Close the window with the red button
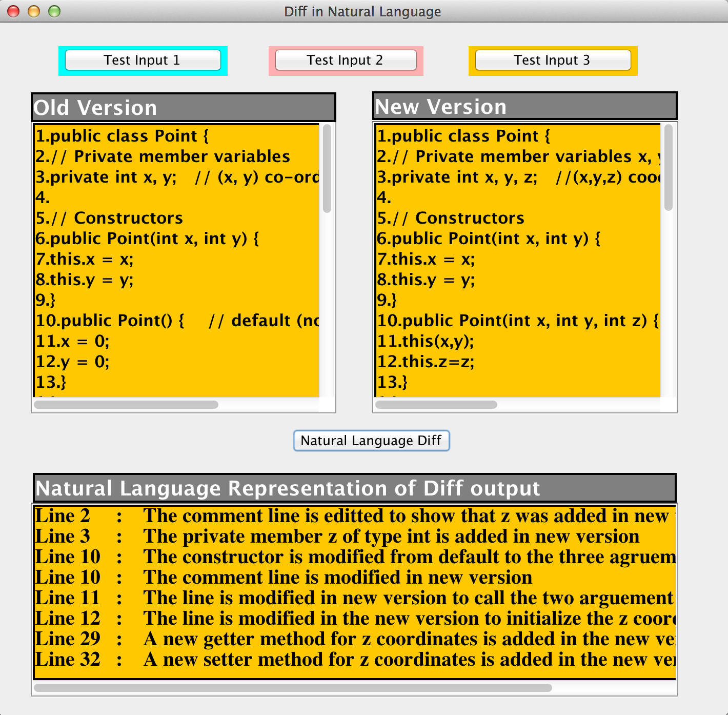 point(14,11)
